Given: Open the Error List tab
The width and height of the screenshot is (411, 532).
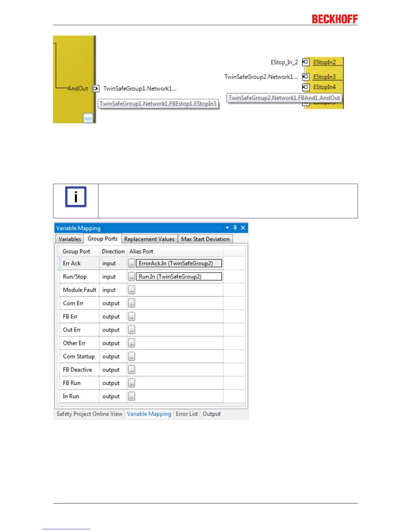Looking at the screenshot, I should coord(187,414).
